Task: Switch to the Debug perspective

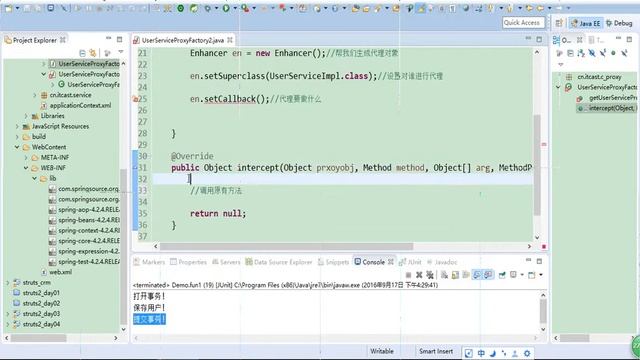Action: [619, 23]
